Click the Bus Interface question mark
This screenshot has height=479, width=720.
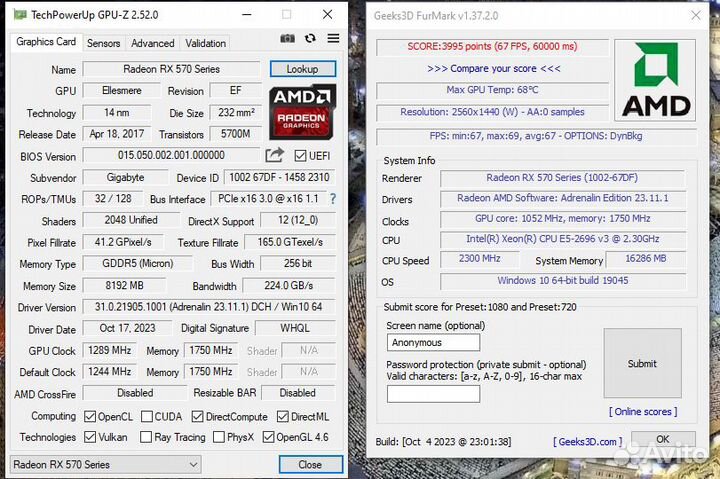tap(333, 199)
